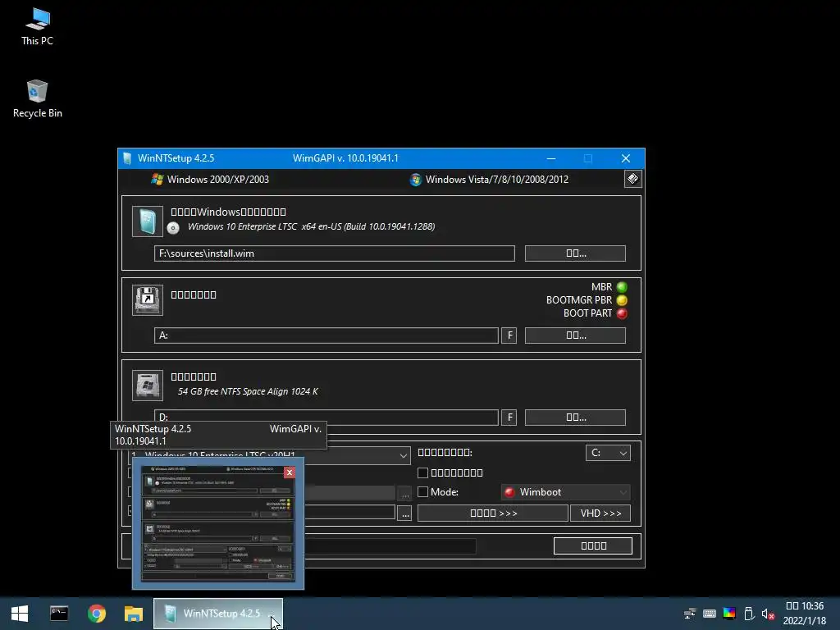
Task: Click the network tray icon
Action: coord(690,614)
